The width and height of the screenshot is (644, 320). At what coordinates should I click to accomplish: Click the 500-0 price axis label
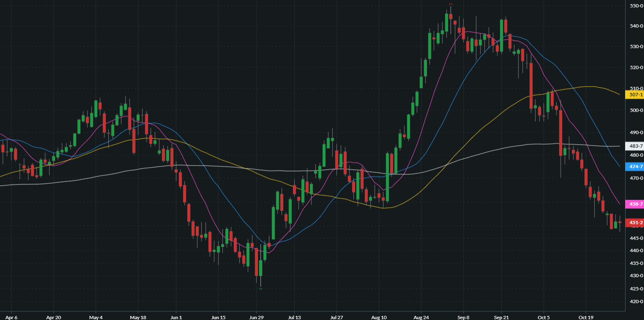pos(636,110)
